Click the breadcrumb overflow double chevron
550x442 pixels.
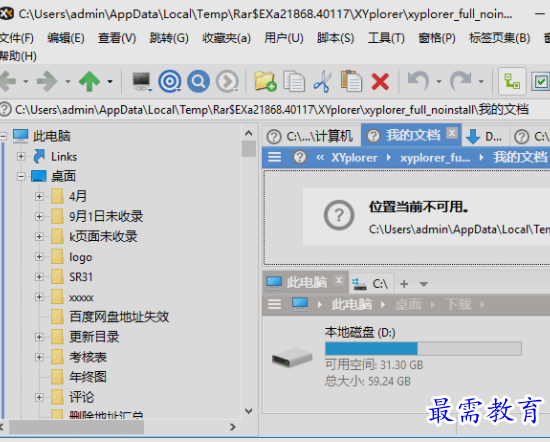click(320, 158)
